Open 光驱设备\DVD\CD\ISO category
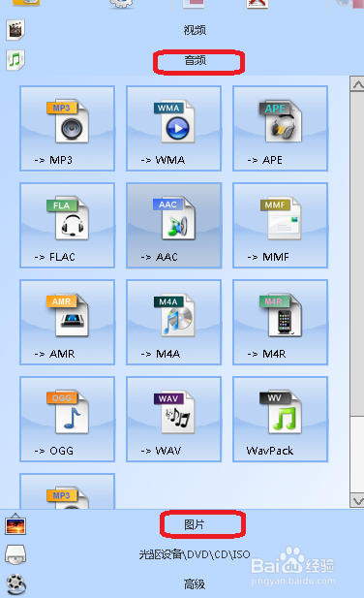This screenshot has height=598, width=364. tap(195, 554)
